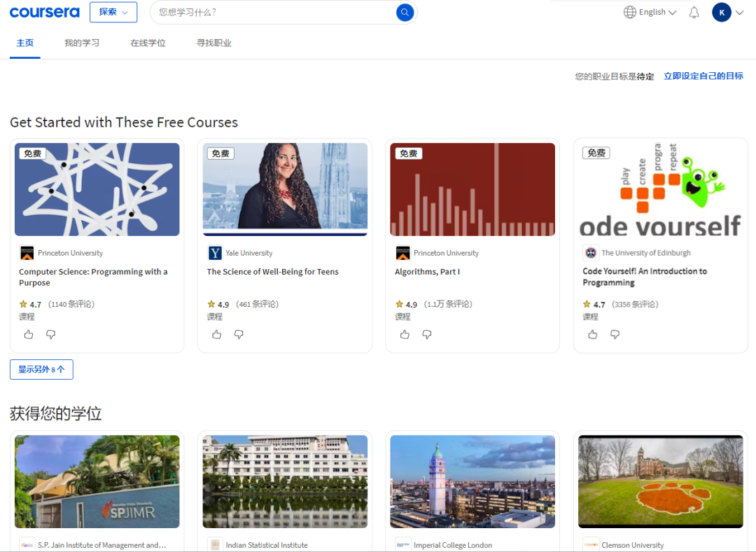Click the 立即设定自己的目标 link
Image resolution: width=756 pixels, height=552 pixels.
tap(703, 76)
